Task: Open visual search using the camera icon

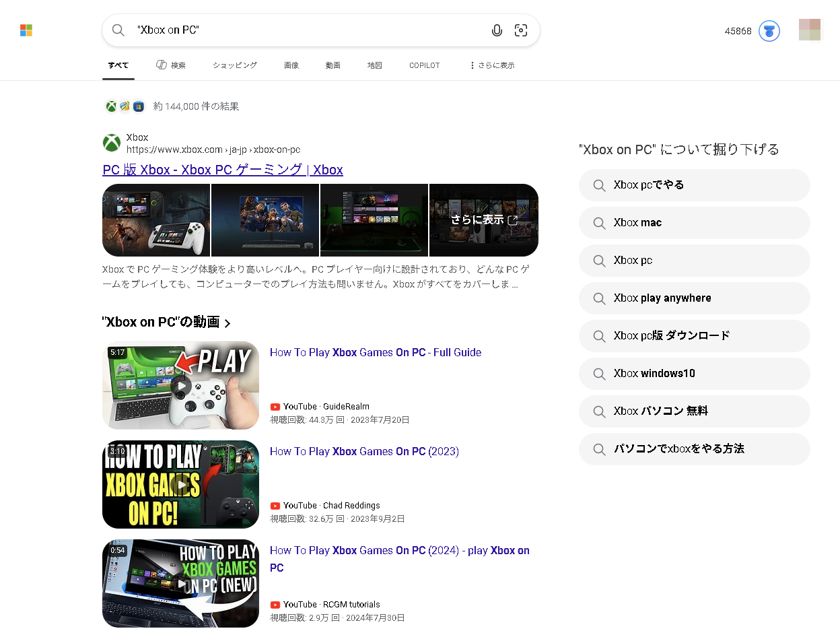Action: pos(521,30)
